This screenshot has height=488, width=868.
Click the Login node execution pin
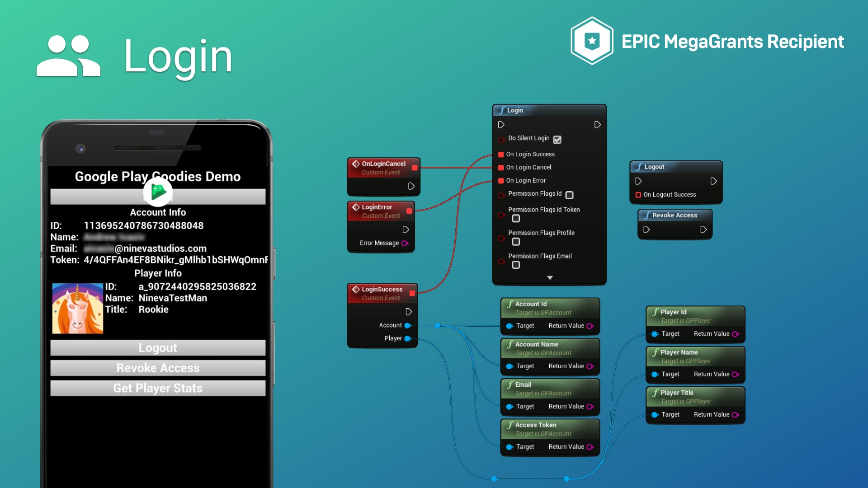(x=501, y=125)
